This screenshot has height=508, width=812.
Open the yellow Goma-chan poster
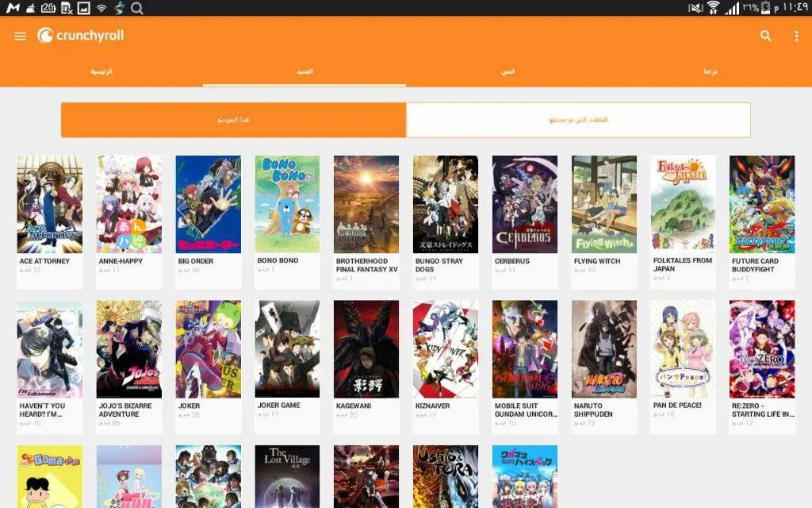pos(50,476)
